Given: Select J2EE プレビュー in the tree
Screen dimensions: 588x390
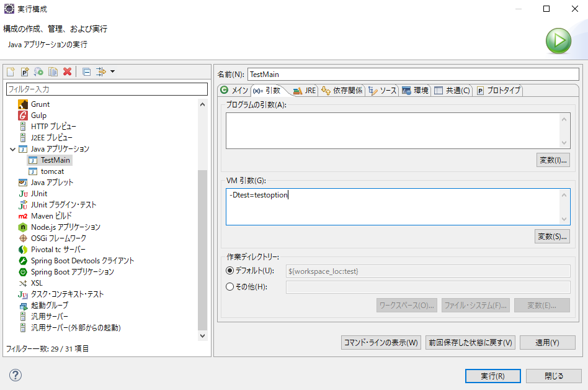Looking at the screenshot, I should (51, 138).
